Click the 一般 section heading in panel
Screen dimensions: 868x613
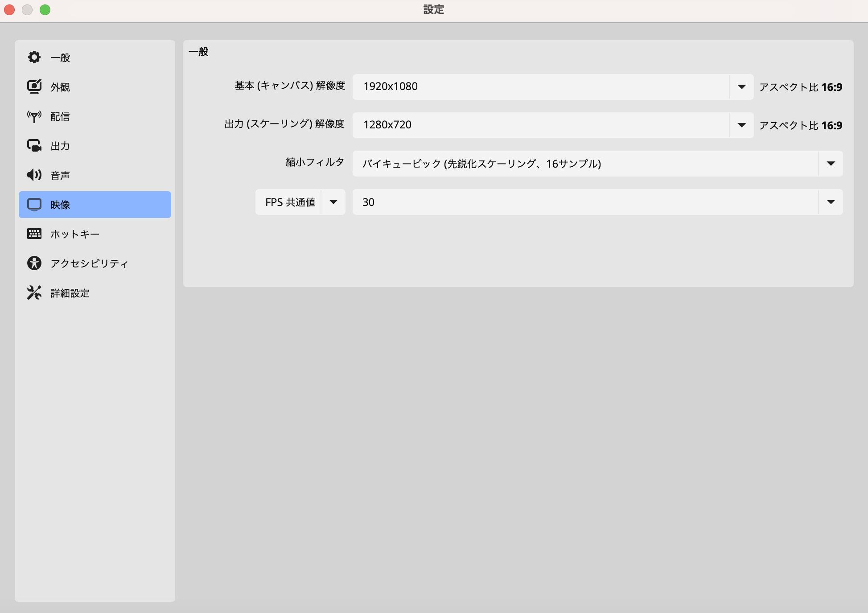[198, 52]
